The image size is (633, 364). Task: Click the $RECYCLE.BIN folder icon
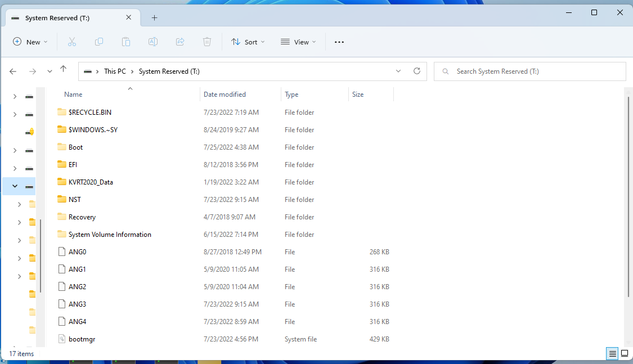pyautogui.click(x=62, y=112)
